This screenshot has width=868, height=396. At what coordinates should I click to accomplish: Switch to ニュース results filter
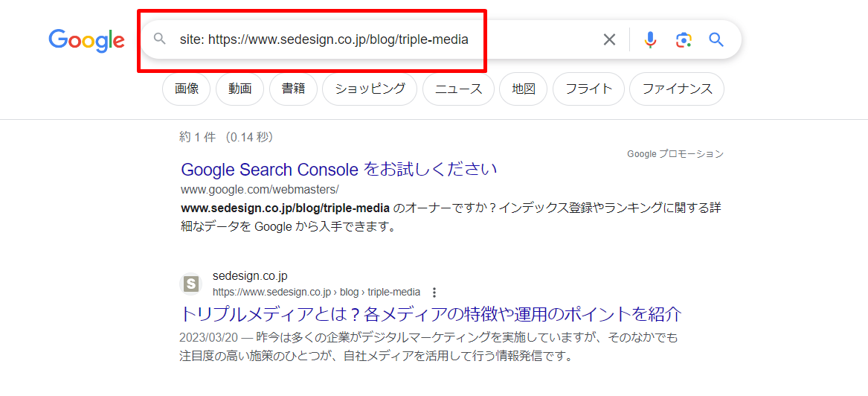click(x=458, y=89)
